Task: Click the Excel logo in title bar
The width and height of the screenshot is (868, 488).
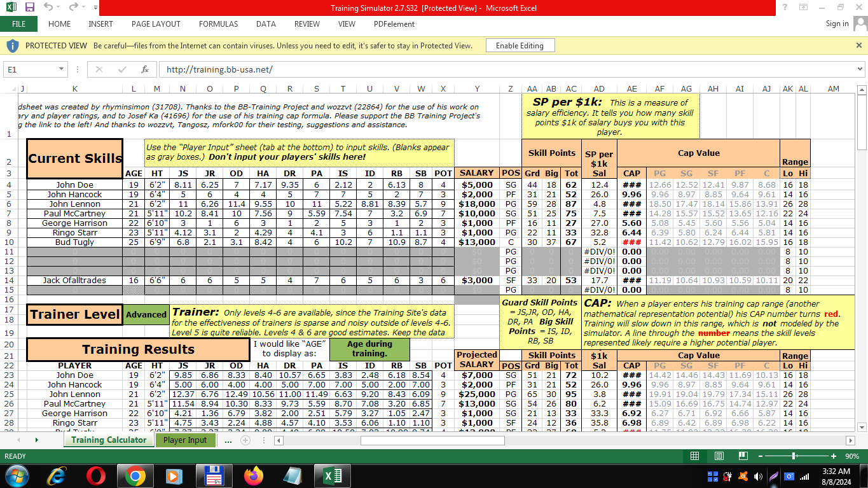Action: [x=11, y=8]
